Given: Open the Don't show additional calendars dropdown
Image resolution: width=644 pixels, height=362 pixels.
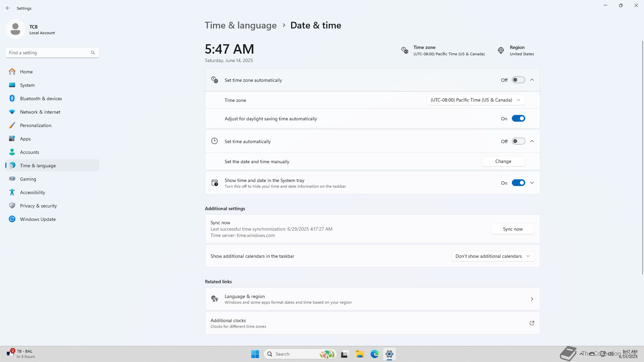Looking at the screenshot, I should [x=492, y=256].
